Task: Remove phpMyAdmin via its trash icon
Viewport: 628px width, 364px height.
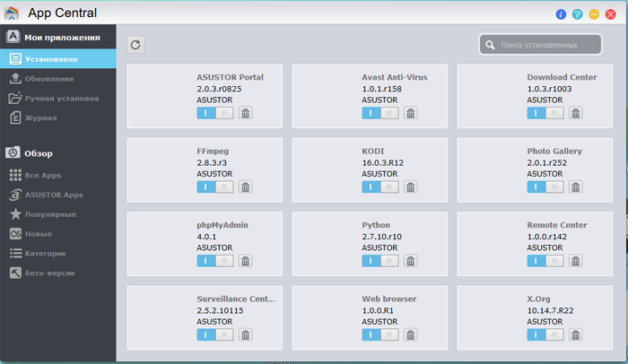Action: coord(245,261)
